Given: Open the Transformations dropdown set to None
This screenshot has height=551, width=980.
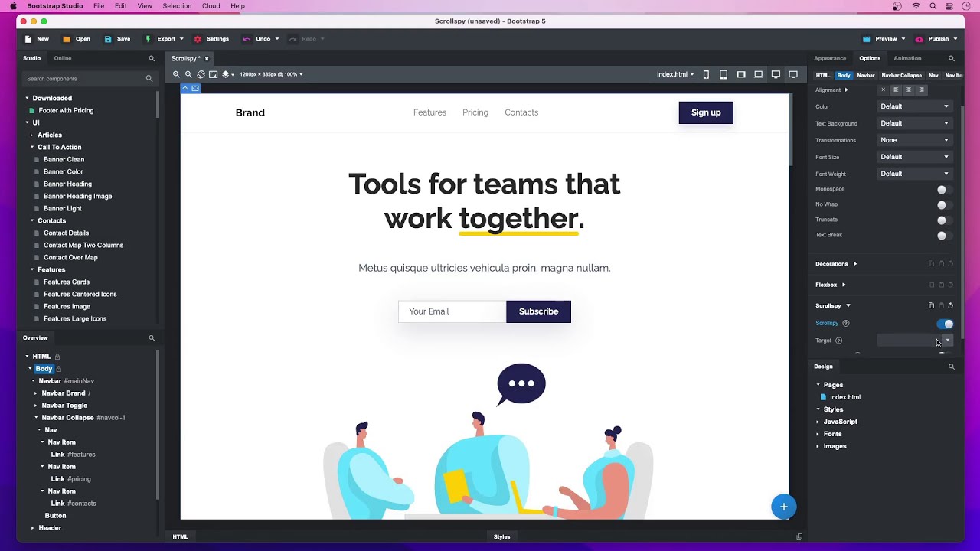Looking at the screenshot, I should pos(914,140).
